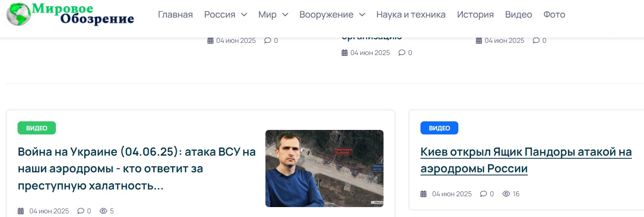
Task: Open the Наука и техника menu item
Action: click(x=411, y=14)
